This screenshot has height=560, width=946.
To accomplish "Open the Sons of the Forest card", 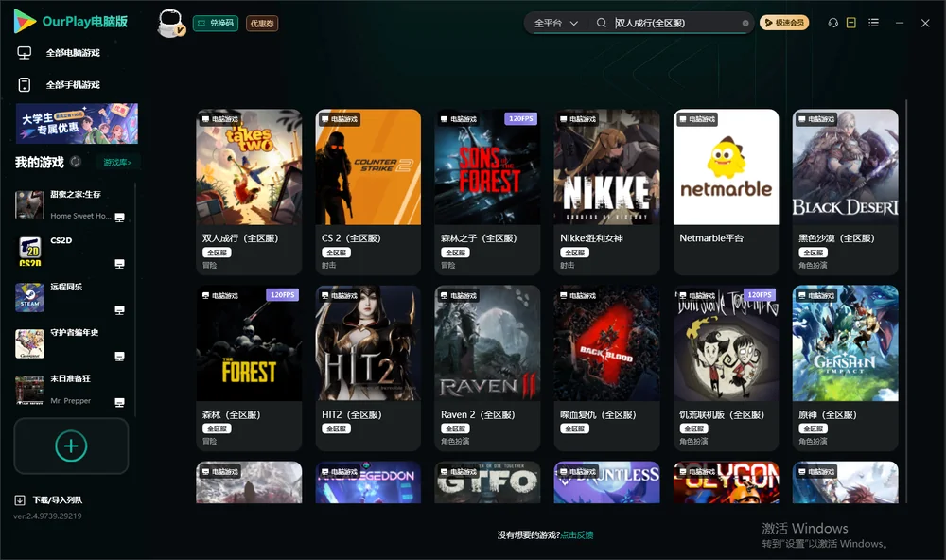I will [x=487, y=191].
